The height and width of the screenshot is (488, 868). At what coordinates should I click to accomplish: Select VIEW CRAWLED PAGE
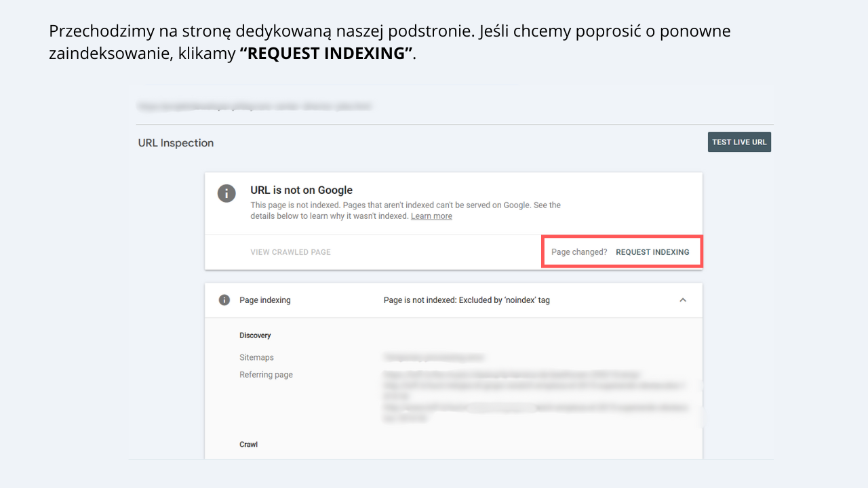(x=290, y=251)
